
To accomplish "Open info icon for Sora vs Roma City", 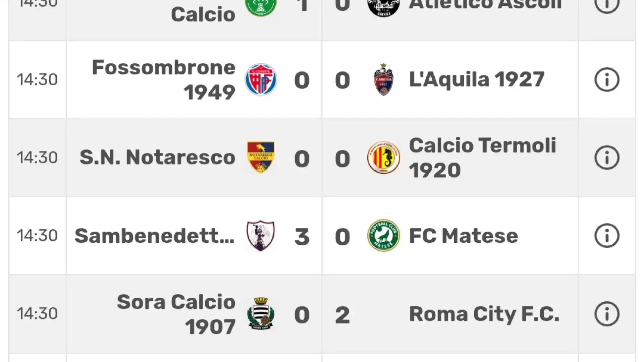I will coord(607,314).
